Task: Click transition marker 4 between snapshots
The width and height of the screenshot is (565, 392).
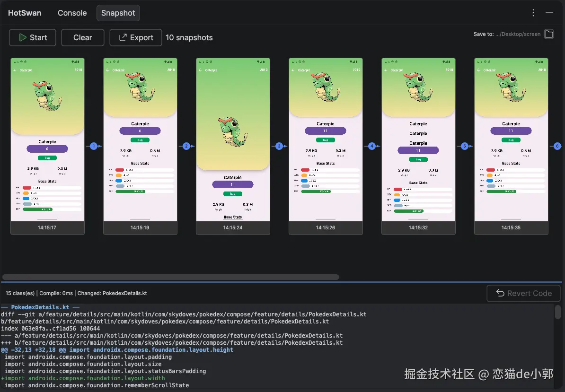Action: [x=372, y=146]
